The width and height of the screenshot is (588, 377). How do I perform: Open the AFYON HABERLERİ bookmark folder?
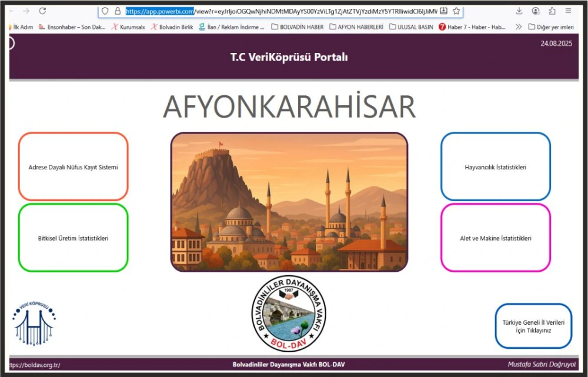pyautogui.click(x=356, y=27)
